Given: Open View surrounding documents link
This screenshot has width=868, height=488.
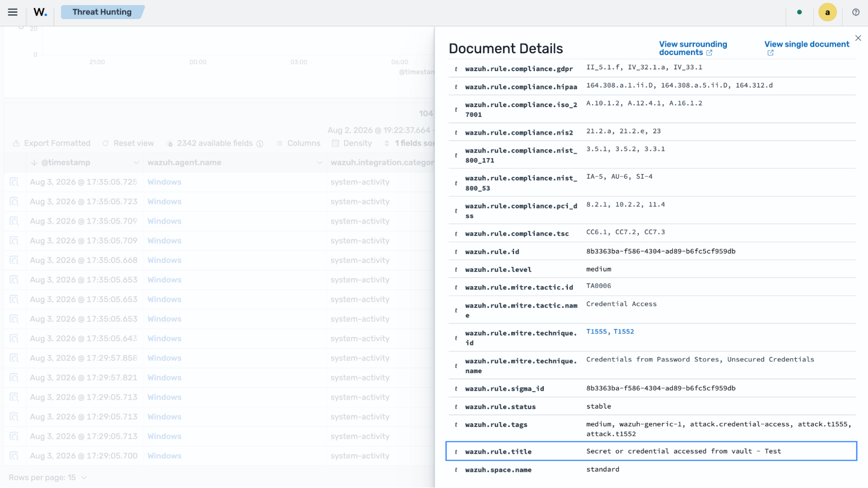Looking at the screenshot, I should [693, 48].
